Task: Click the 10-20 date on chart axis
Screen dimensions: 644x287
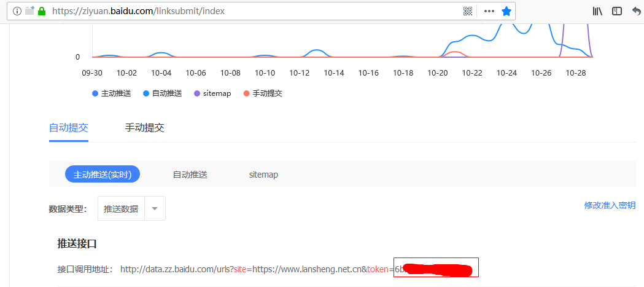Action: click(x=437, y=73)
